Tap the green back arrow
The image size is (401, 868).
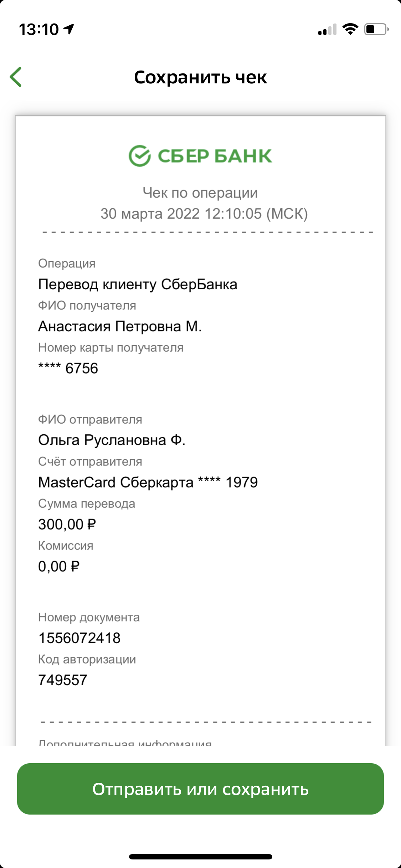[x=16, y=77]
